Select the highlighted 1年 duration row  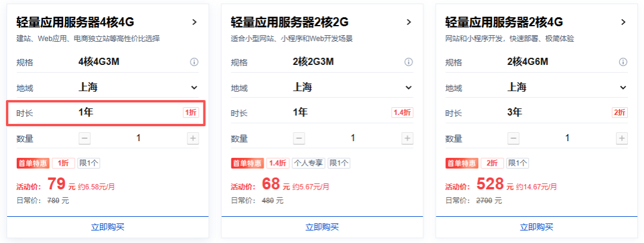tap(106, 113)
